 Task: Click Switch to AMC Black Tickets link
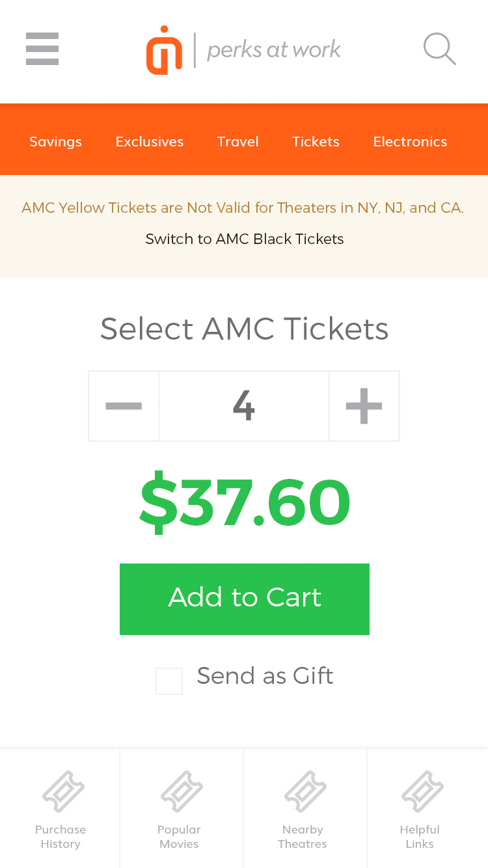[245, 239]
